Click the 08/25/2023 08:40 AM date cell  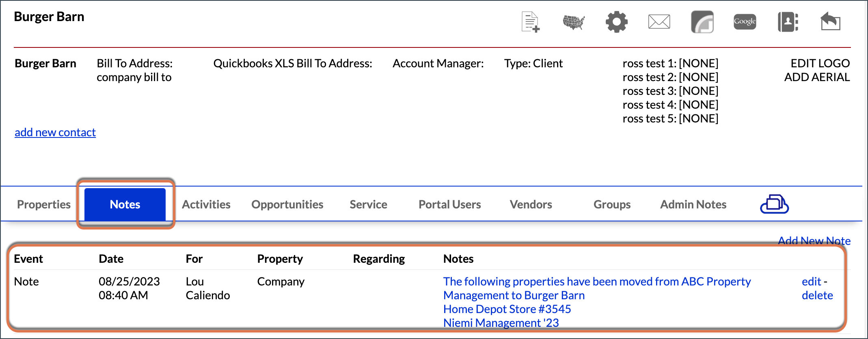(129, 288)
